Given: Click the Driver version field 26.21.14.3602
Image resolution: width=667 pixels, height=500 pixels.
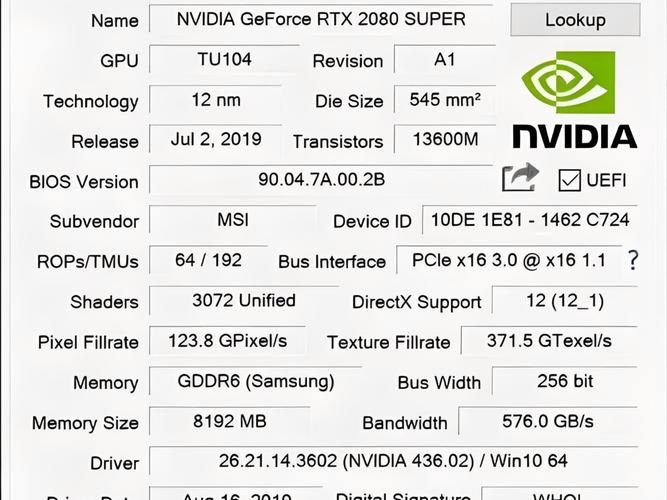Looking at the screenshot, I should tap(393, 461).
